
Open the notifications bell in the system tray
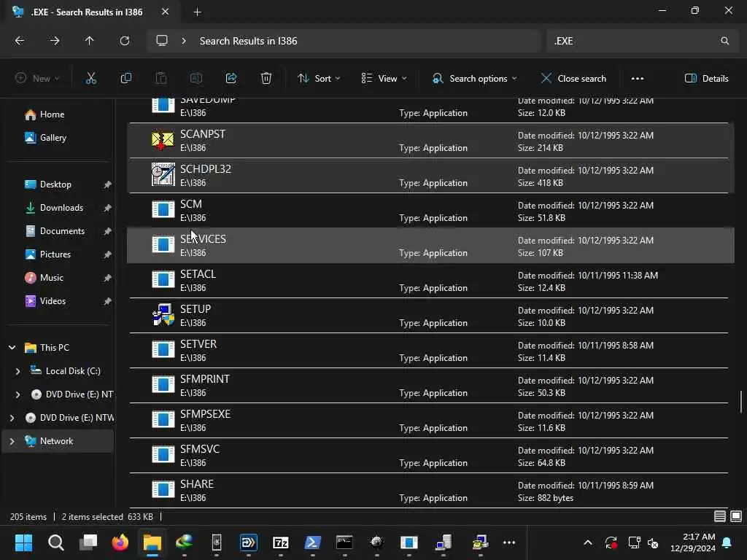(x=727, y=542)
